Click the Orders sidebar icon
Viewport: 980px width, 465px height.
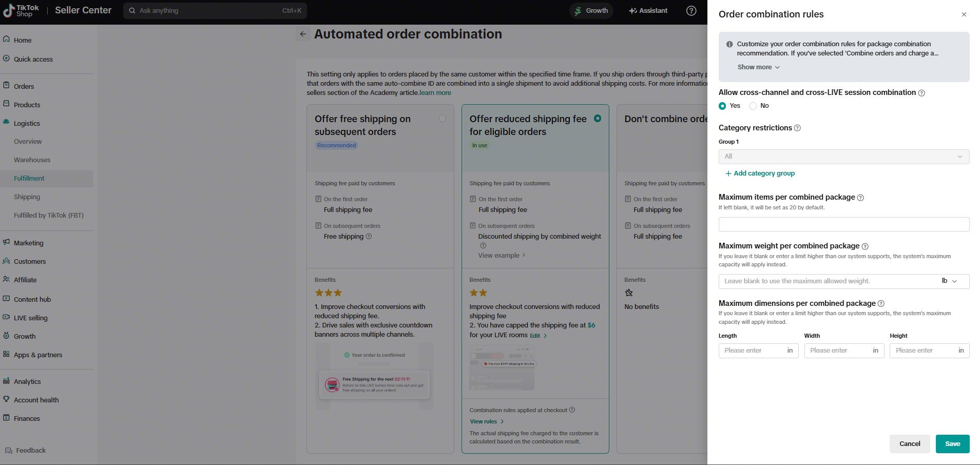tap(6, 86)
